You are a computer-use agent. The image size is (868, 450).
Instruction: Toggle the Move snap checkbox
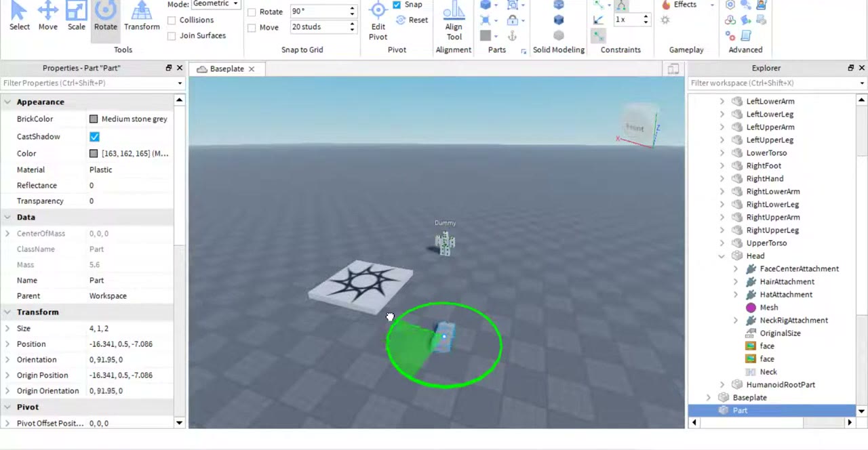[x=252, y=28]
